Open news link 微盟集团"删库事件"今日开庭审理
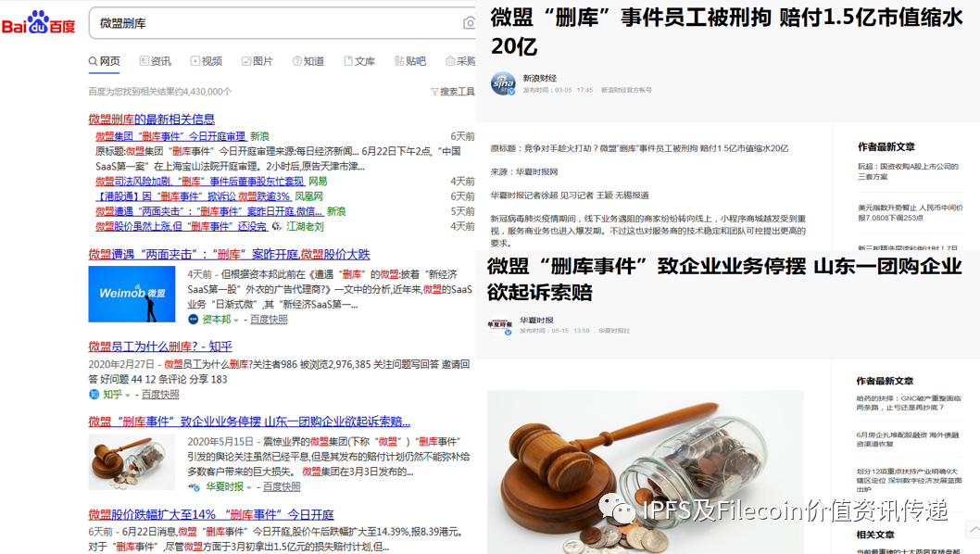Image resolution: width=980 pixels, height=554 pixels. [x=170, y=136]
